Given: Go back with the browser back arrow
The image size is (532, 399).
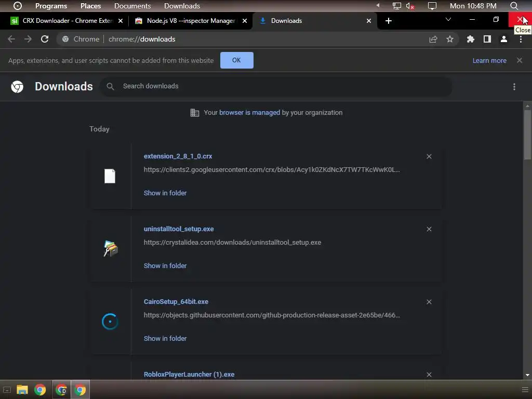Looking at the screenshot, I should coord(11,39).
